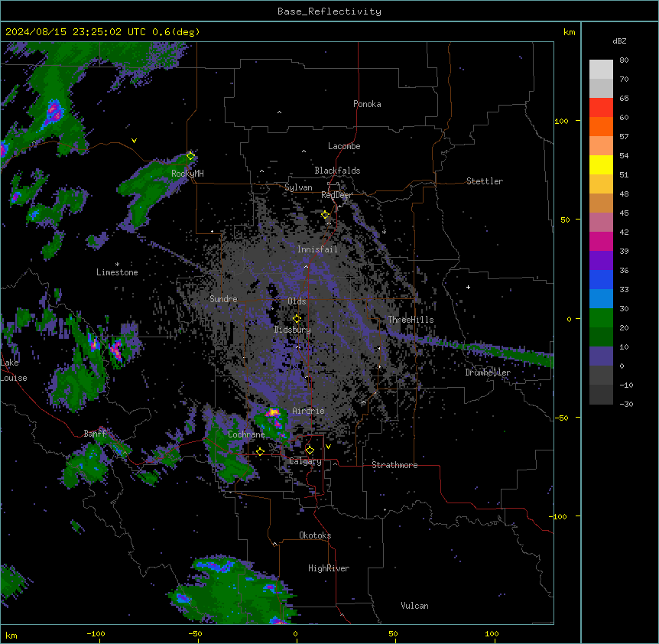This screenshot has width=659, height=644.
Task: Click the yellow diamond marker below RedDeer
Action: pos(325,215)
